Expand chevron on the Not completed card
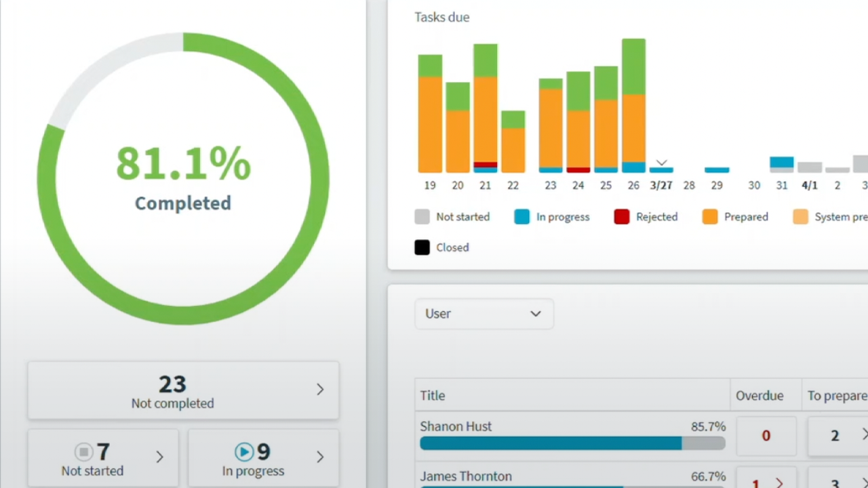The height and width of the screenshot is (488, 868). [320, 389]
